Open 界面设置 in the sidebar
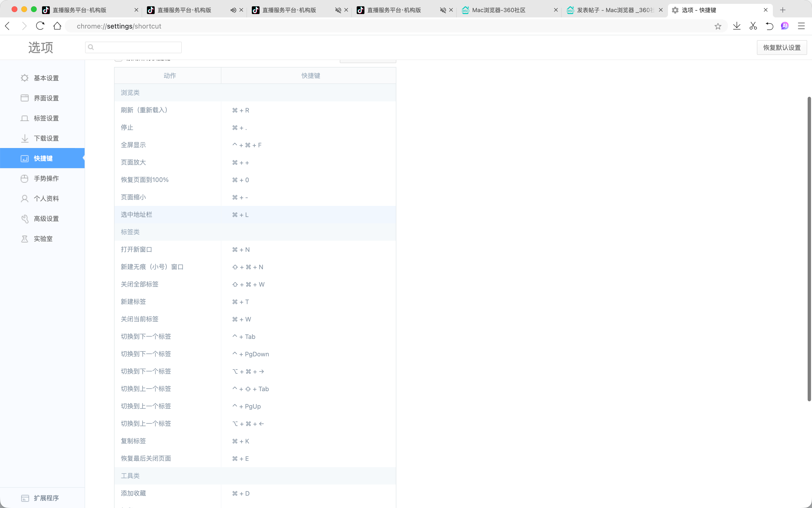The height and width of the screenshot is (508, 812). [x=42, y=98]
